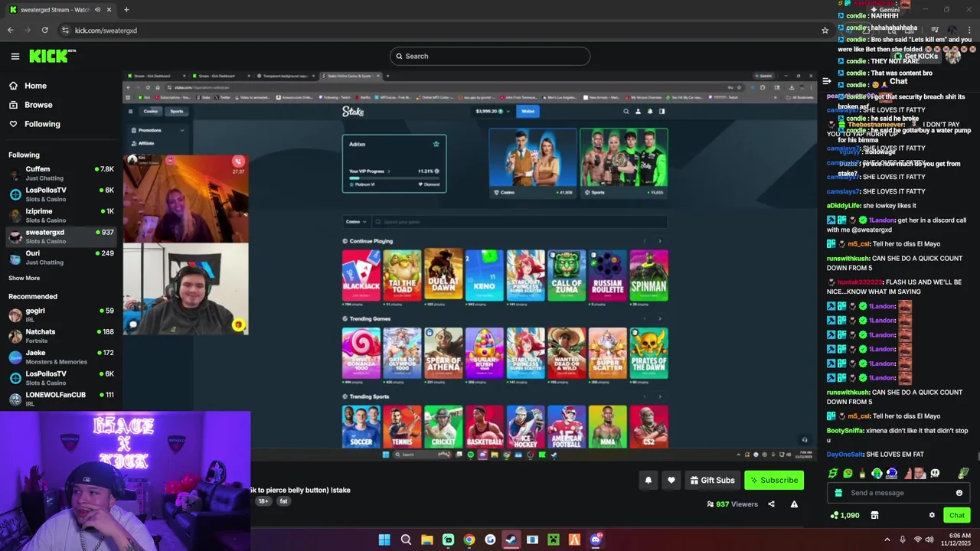The height and width of the screenshot is (551, 980).
Task: Open Windows taskbar search
Action: [406, 540]
